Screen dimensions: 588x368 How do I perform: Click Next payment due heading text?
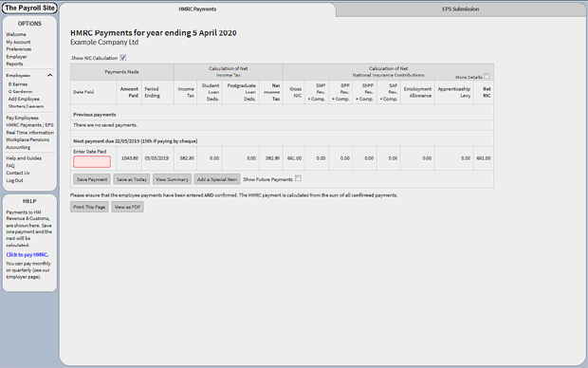coord(136,141)
